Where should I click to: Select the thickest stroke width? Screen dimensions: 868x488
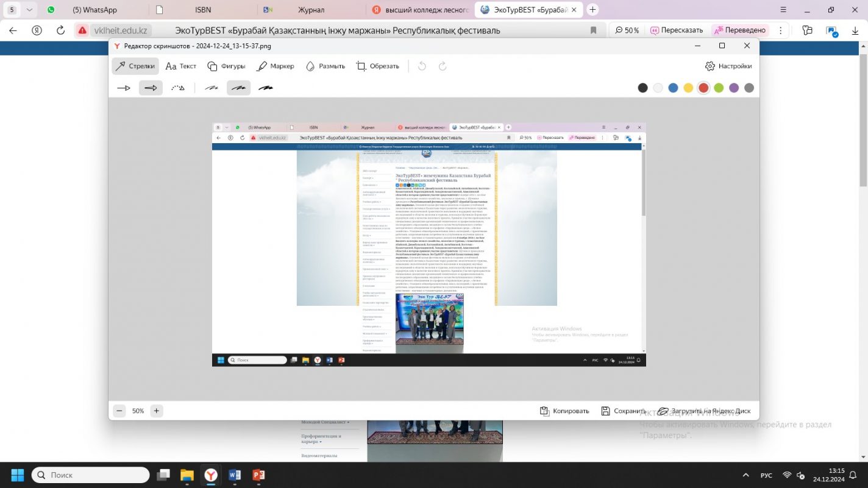pyautogui.click(x=266, y=88)
